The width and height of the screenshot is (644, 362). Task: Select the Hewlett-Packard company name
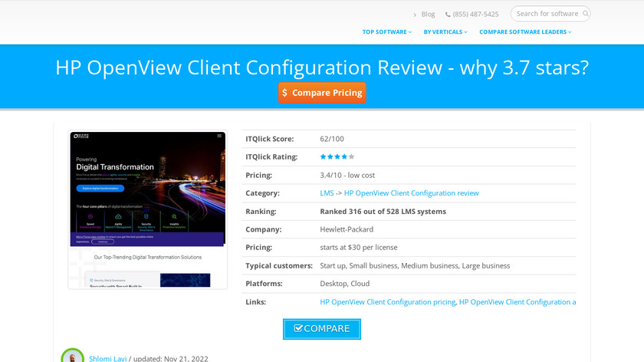point(347,229)
